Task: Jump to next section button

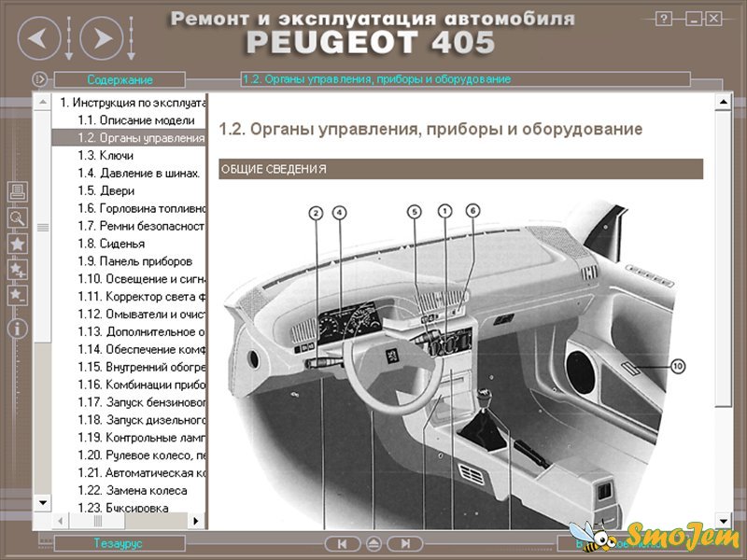Action: pos(405,543)
